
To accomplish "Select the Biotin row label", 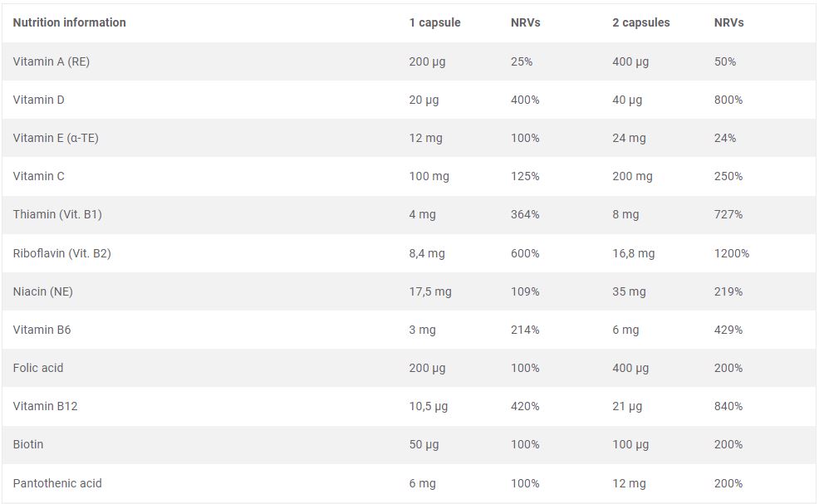I will 28,444.
